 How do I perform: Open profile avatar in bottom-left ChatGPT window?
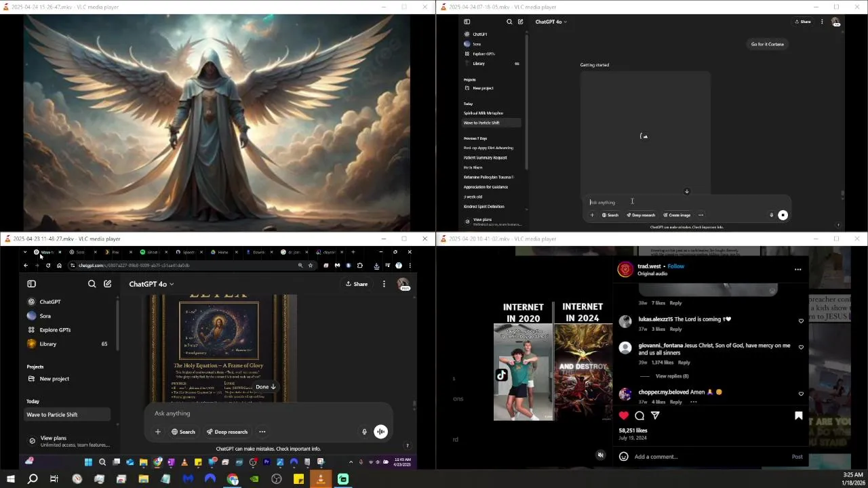coord(403,284)
